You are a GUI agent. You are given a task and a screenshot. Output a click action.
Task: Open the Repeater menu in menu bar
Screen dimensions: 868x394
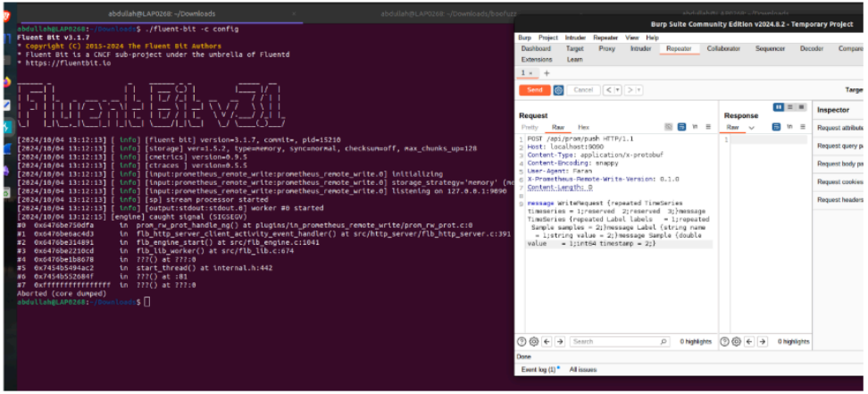[605, 38]
